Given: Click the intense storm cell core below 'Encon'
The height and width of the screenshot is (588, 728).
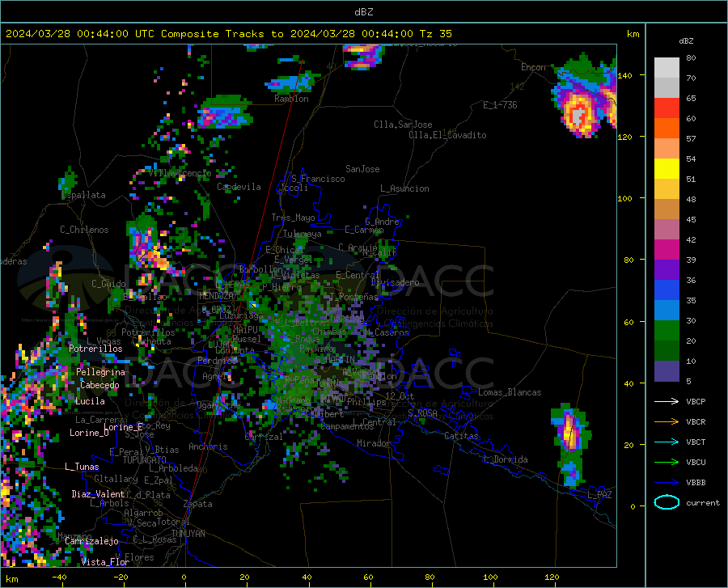Looking at the screenshot, I should coord(578,115).
